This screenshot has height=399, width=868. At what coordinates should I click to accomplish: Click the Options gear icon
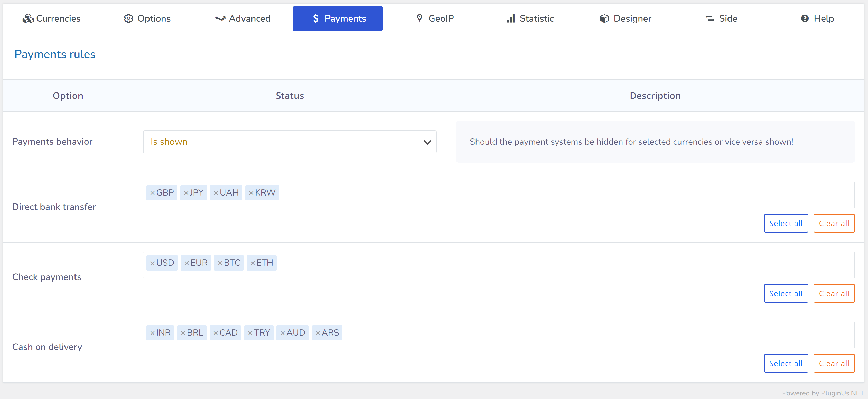pos(128,18)
